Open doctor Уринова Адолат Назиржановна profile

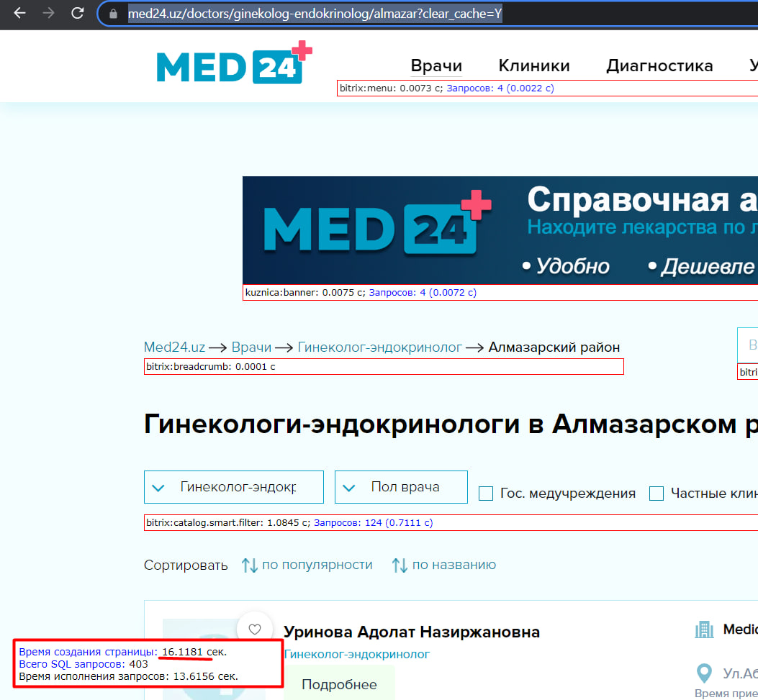tap(411, 632)
